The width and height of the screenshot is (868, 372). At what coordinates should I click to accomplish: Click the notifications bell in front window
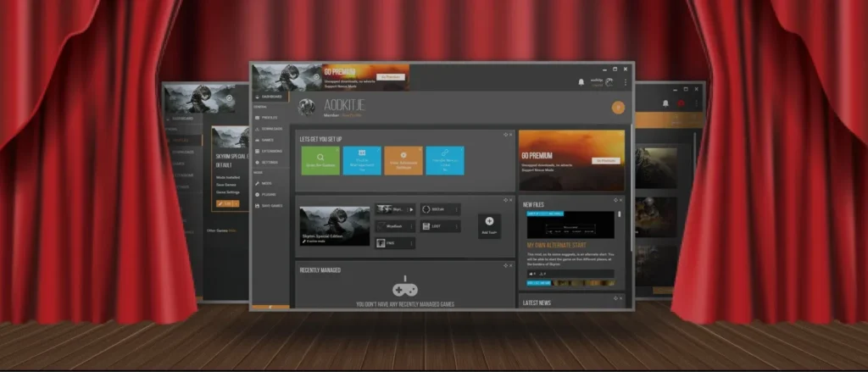coord(581,82)
